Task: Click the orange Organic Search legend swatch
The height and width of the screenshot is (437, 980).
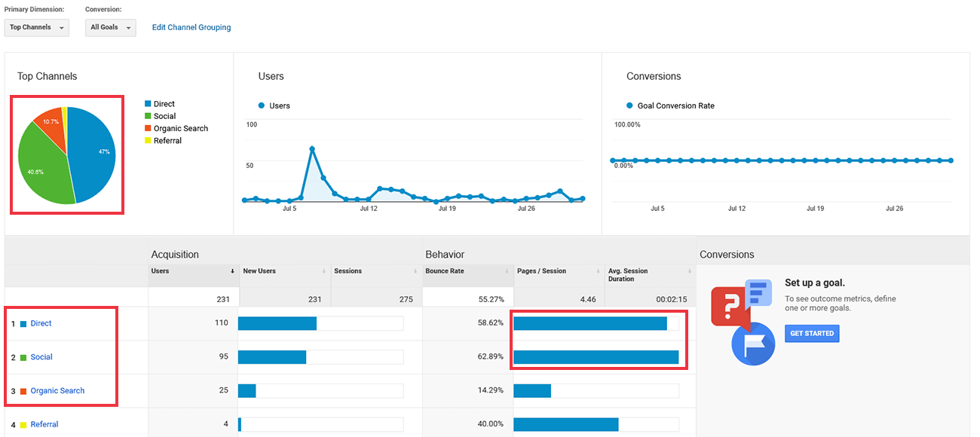Action: pos(148,128)
